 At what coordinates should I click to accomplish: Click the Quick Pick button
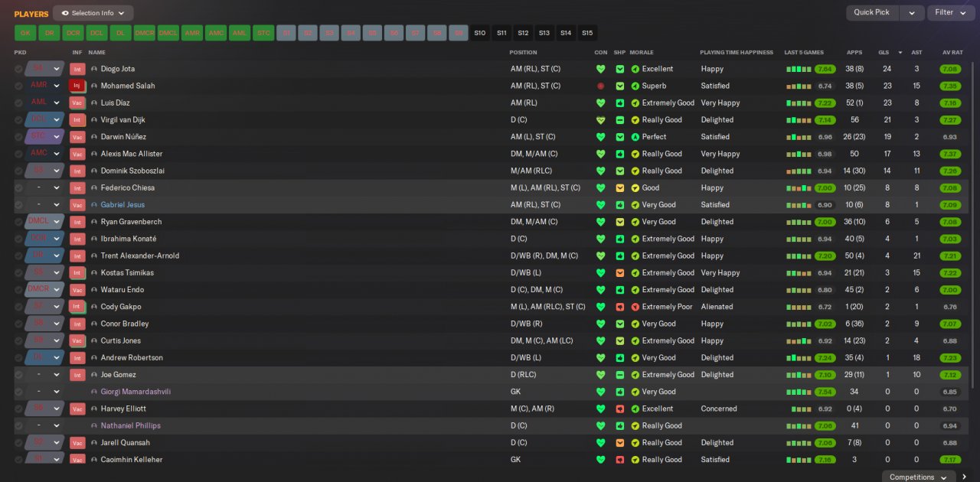[x=872, y=12]
